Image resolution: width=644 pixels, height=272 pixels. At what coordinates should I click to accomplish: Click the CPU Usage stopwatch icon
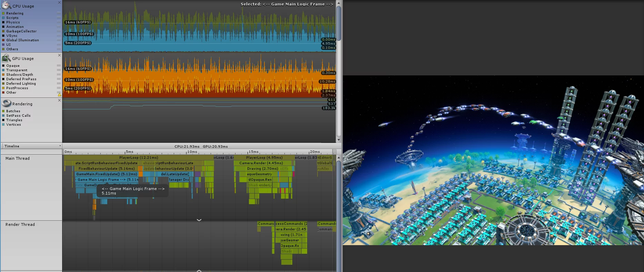click(7, 6)
